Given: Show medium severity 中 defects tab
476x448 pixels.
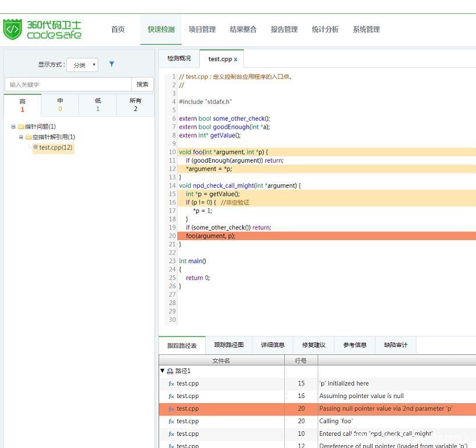Looking at the screenshot, I should [60, 105].
